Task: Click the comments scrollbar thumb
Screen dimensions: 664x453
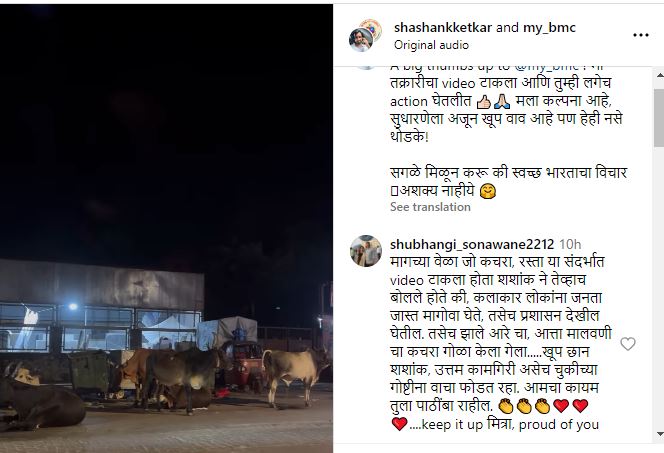Action: coord(659,118)
